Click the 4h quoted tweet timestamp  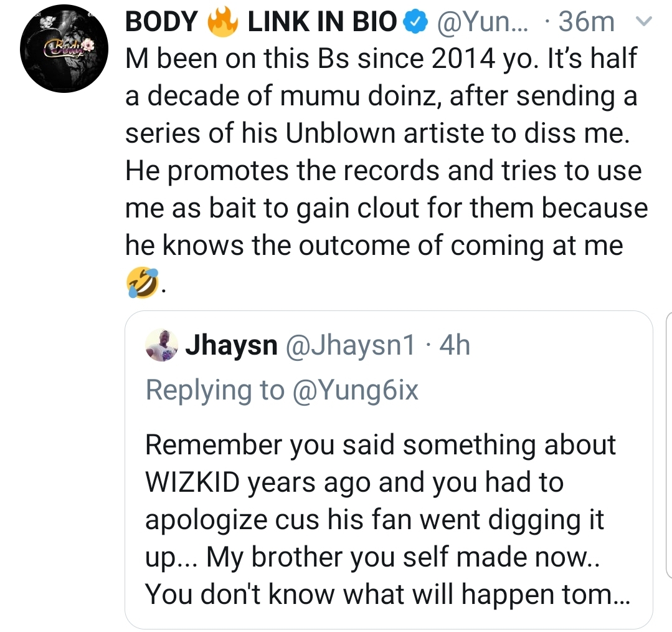click(x=454, y=345)
